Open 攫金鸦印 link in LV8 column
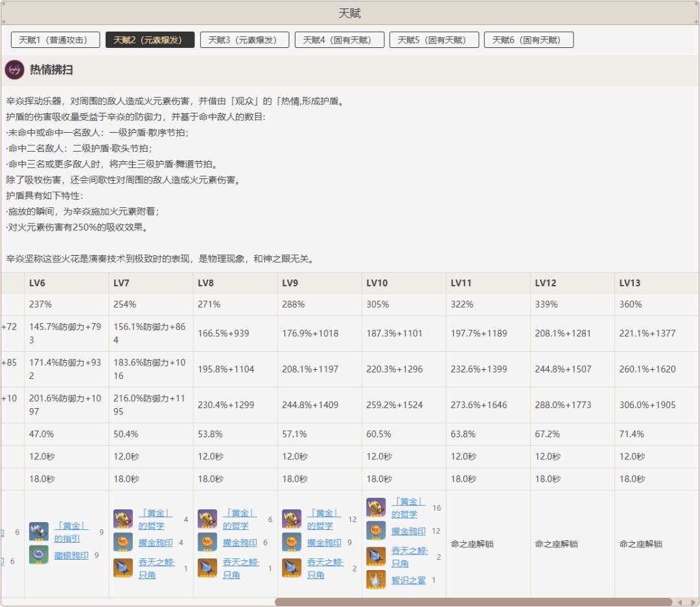Viewport: 700px width, 607px height. tap(240, 543)
